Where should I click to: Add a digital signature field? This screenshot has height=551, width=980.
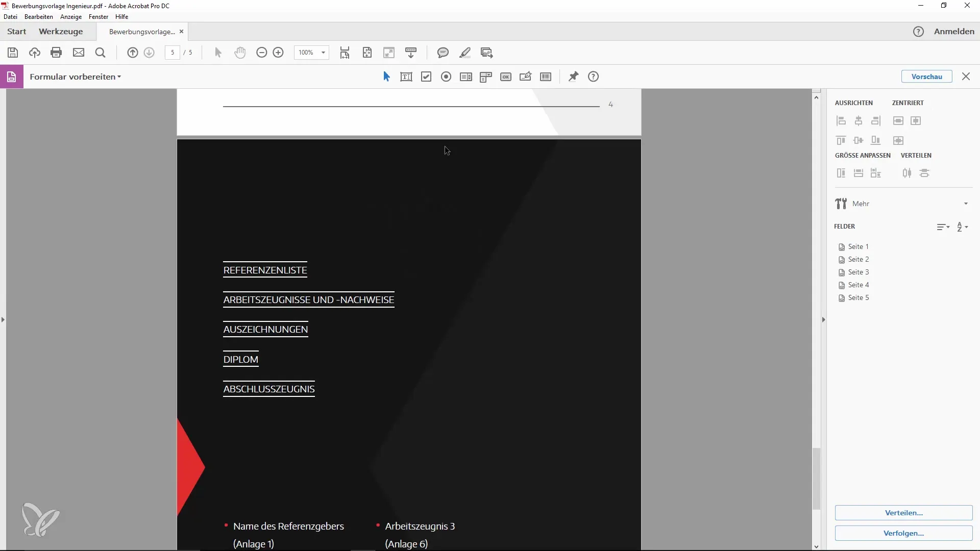point(526,77)
